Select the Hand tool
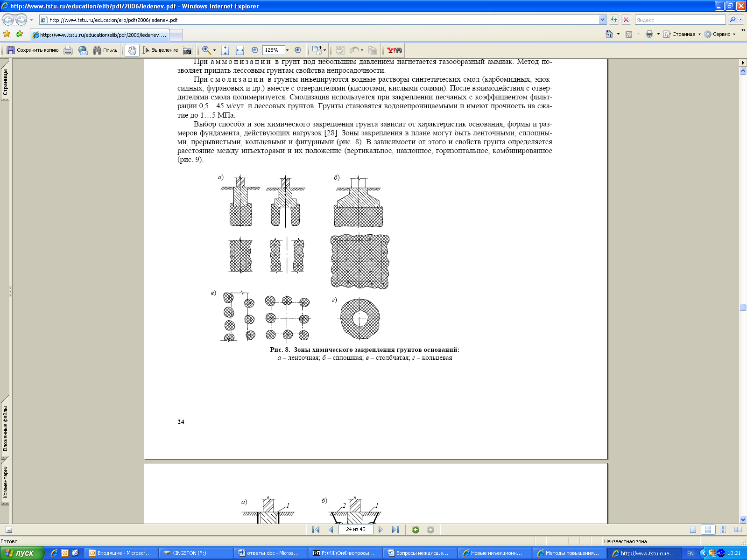Screen dimensions: 747x560 click(132, 50)
